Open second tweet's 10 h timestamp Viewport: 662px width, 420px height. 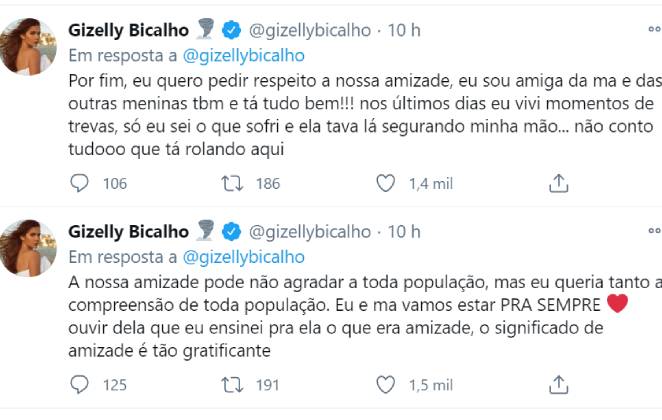[403, 231]
